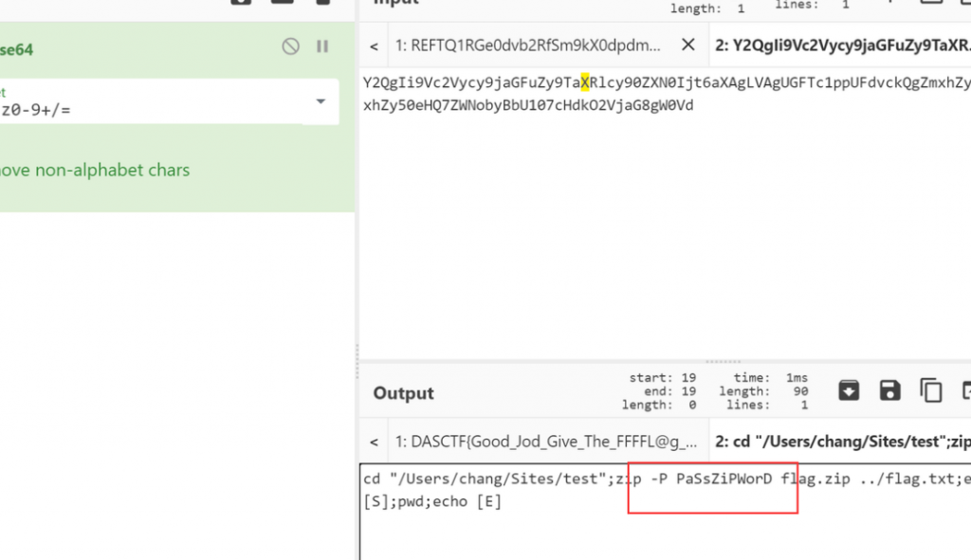
Task: Copy raw output to clipboard icon
Action: point(930,390)
